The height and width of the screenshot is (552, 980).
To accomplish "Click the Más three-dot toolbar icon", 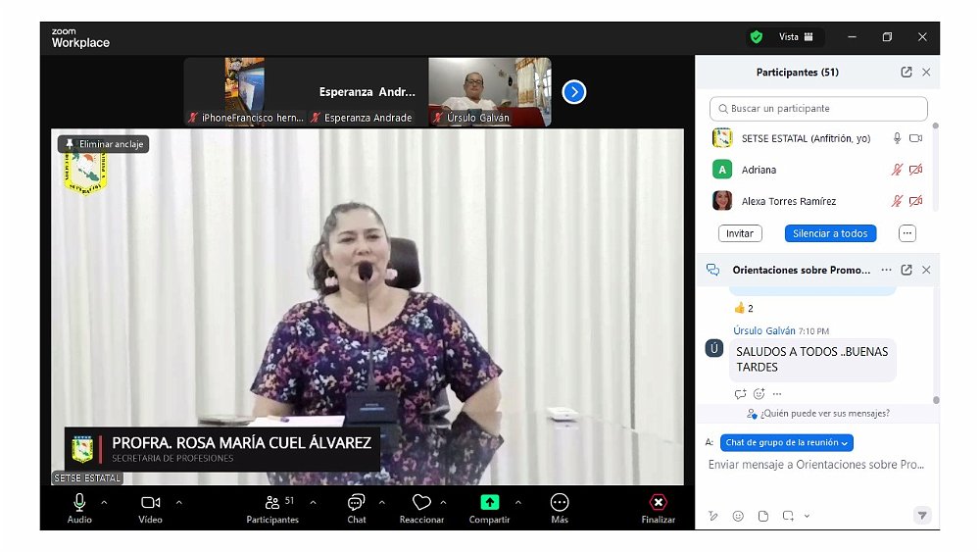I will [x=560, y=503].
